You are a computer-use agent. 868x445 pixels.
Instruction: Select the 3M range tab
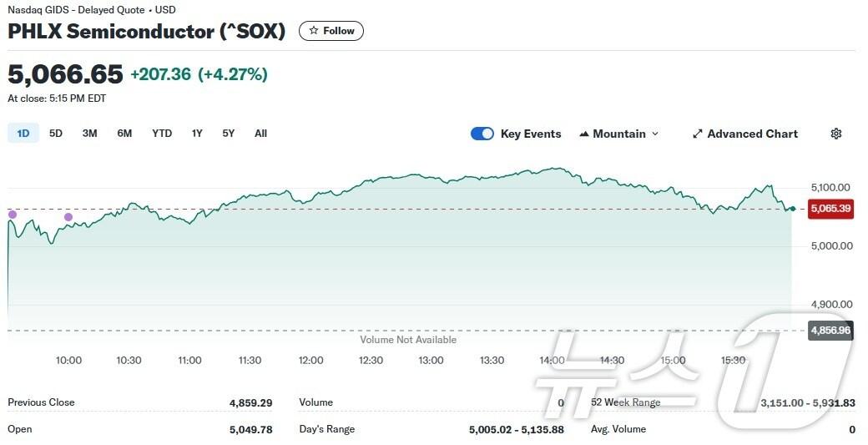tap(89, 133)
